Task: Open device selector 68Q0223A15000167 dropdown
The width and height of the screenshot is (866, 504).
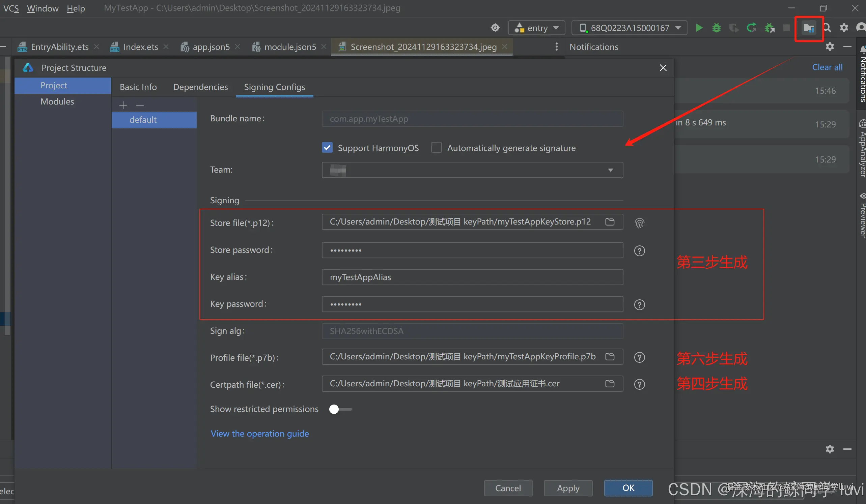Action: click(629, 28)
